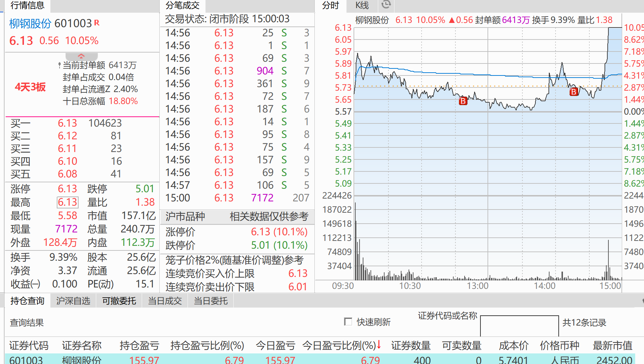Image resolution: width=644 pixels, height=364 pixels.
Task: Click the 连续竞价卖出价下限 6.01 value
Action: coord(298,287)
